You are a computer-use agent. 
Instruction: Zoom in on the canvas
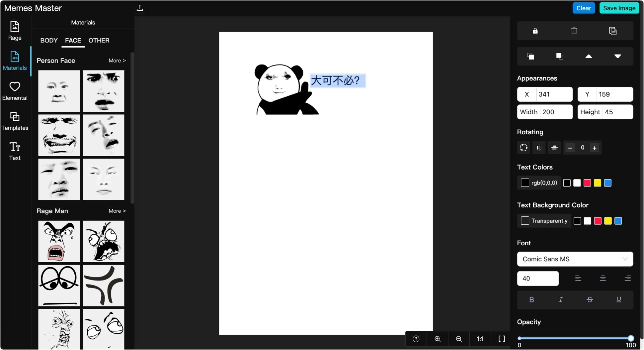point(438,339)
